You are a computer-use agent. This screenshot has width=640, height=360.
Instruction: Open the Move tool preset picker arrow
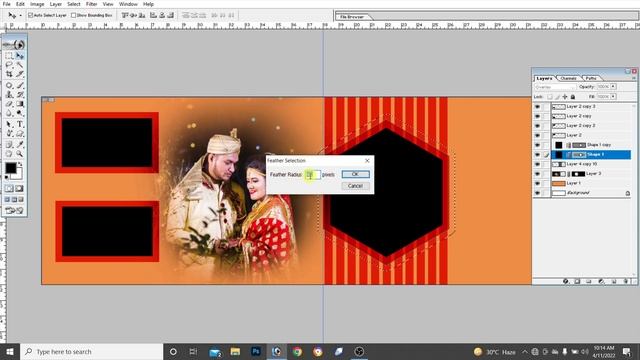[x=20, y=16]
